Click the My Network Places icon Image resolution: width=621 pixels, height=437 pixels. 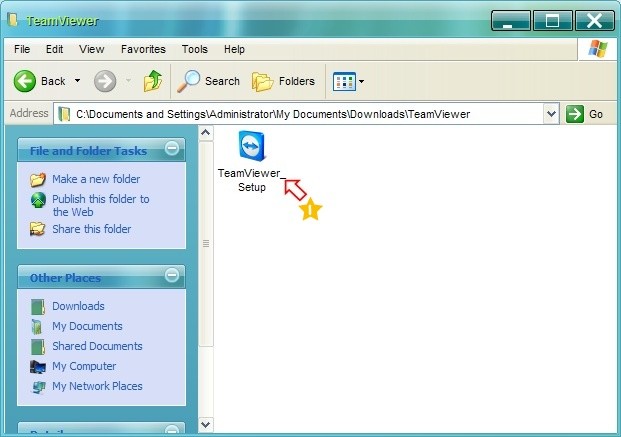pos(38,387)
